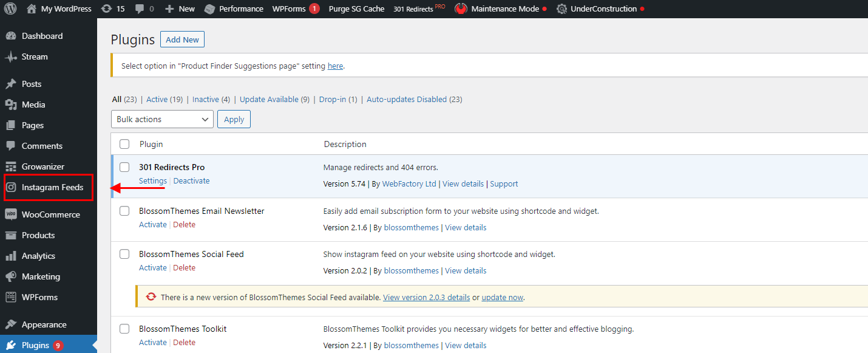Open the Bulk actions dropdown

163,119
